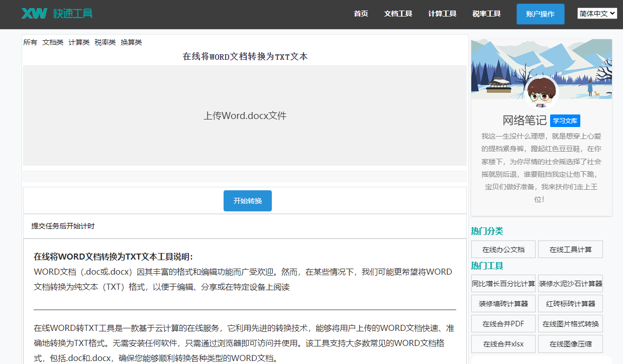Click the 学习文库 badge

565,120
